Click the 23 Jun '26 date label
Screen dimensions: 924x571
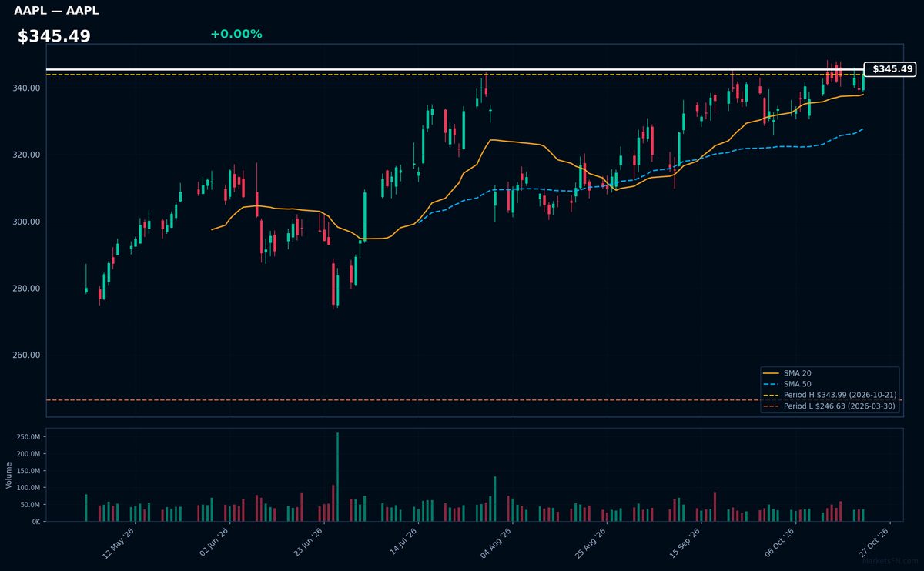click(308, 543)
